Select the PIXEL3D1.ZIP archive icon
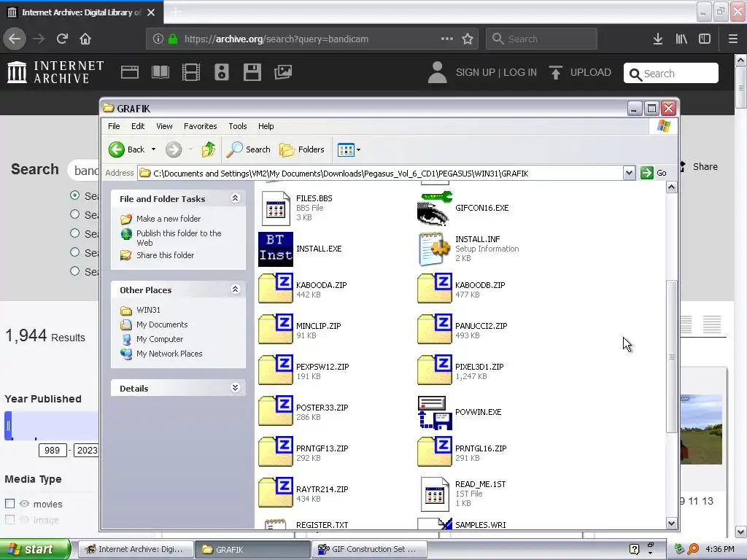This screenshot has height=560, width=747. pyautogui.click(x=434, y=370)
